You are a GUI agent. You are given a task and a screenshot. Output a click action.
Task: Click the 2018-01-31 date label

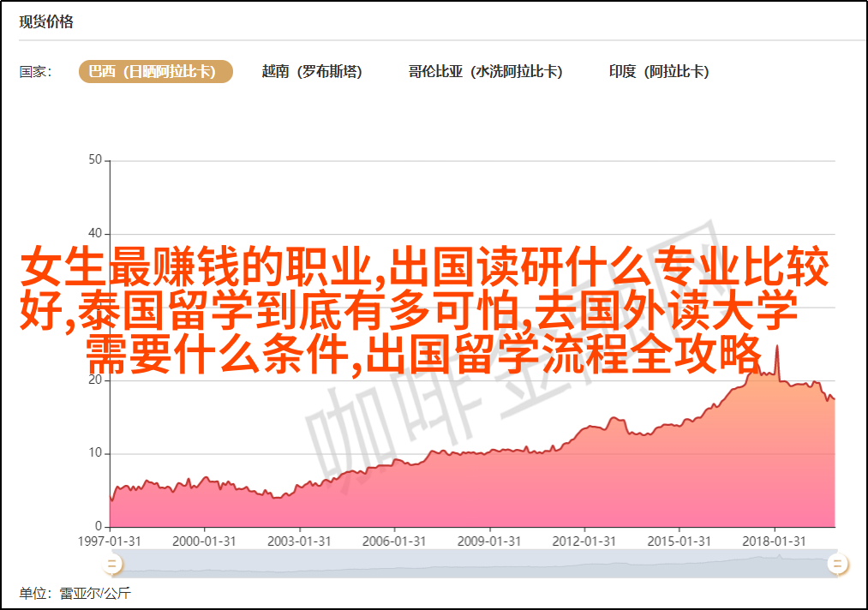tap(775, 541)
